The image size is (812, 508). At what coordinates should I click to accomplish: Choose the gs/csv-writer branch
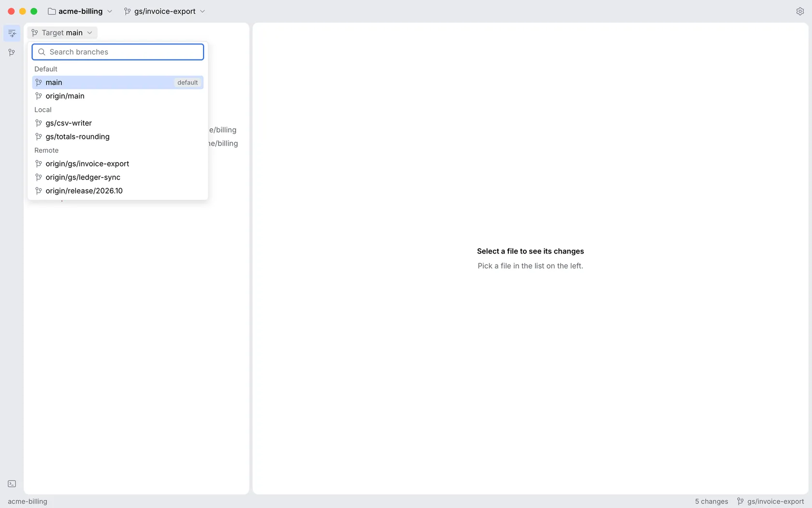point(118,123)
